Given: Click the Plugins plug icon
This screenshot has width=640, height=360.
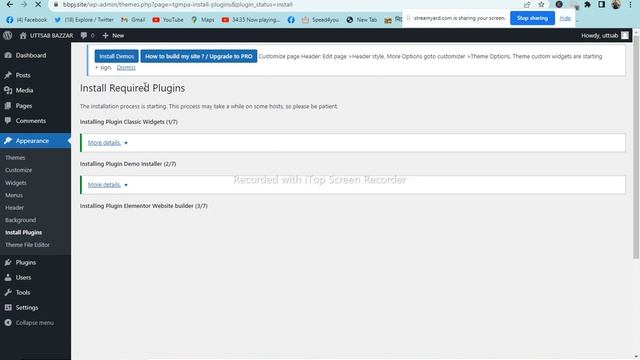Looking at the screenshot, I should [8, 262].
